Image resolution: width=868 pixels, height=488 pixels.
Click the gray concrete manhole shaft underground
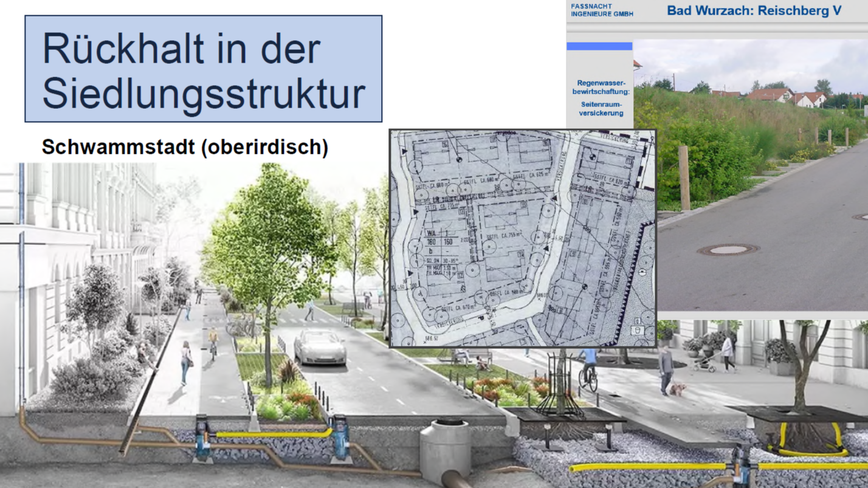tap(444, 450)
